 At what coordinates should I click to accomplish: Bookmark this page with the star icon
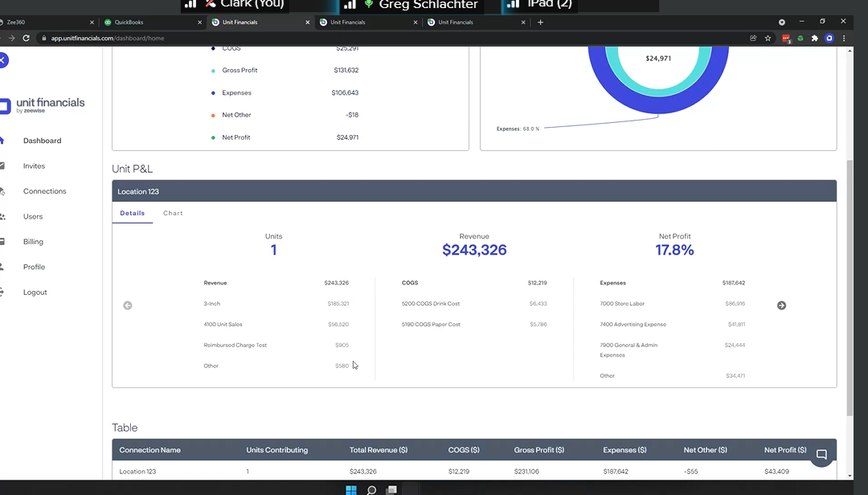[768, 38]
